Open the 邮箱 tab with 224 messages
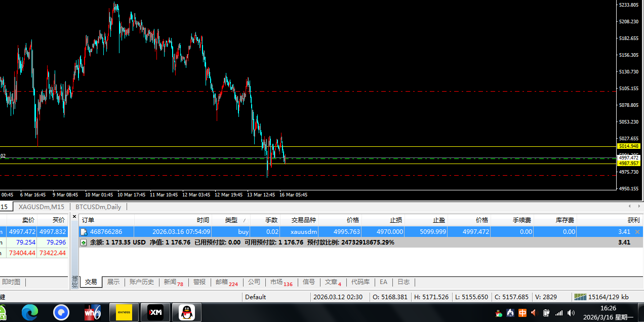This screenshot has width=644, height=322. [226, 282]
